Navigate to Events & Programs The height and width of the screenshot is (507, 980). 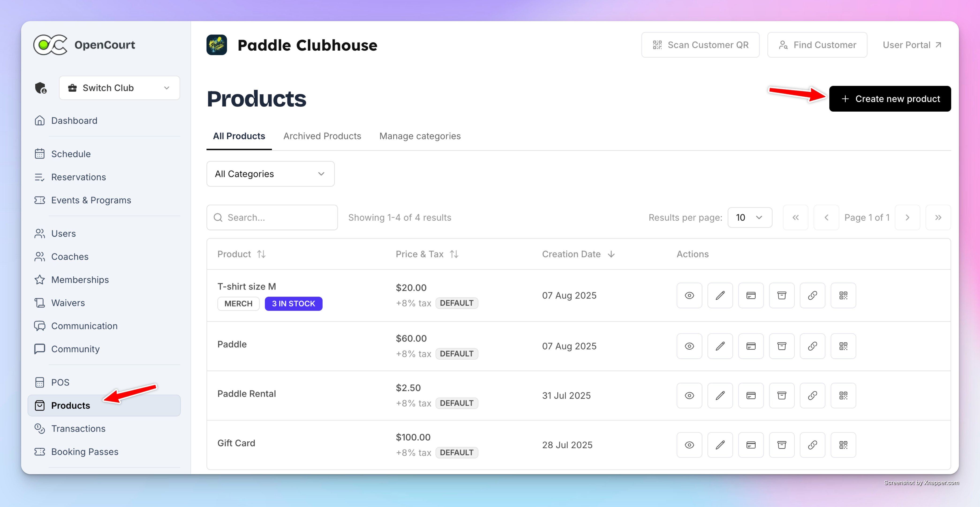(x=104, y=200)
